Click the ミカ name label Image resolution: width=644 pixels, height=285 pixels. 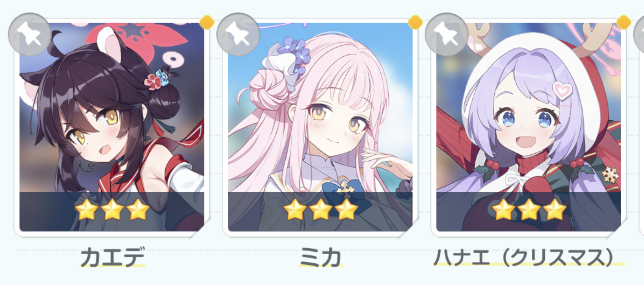(320, 257)
